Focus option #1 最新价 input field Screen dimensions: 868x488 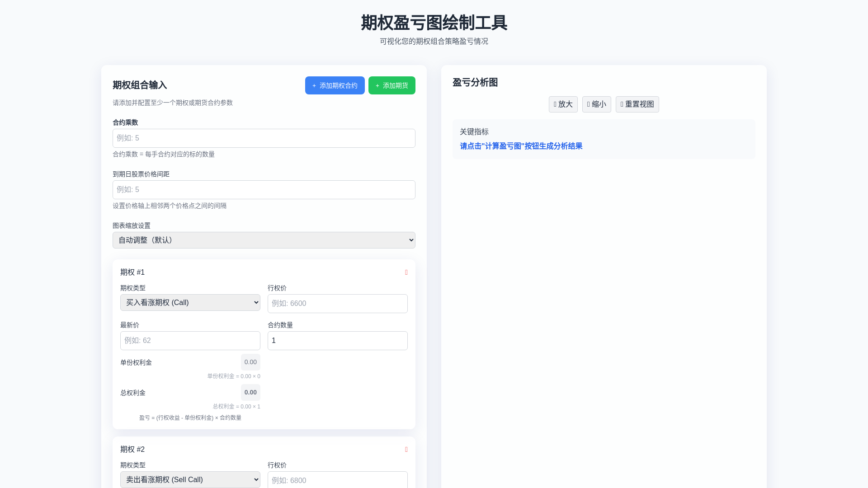point(190,341)
